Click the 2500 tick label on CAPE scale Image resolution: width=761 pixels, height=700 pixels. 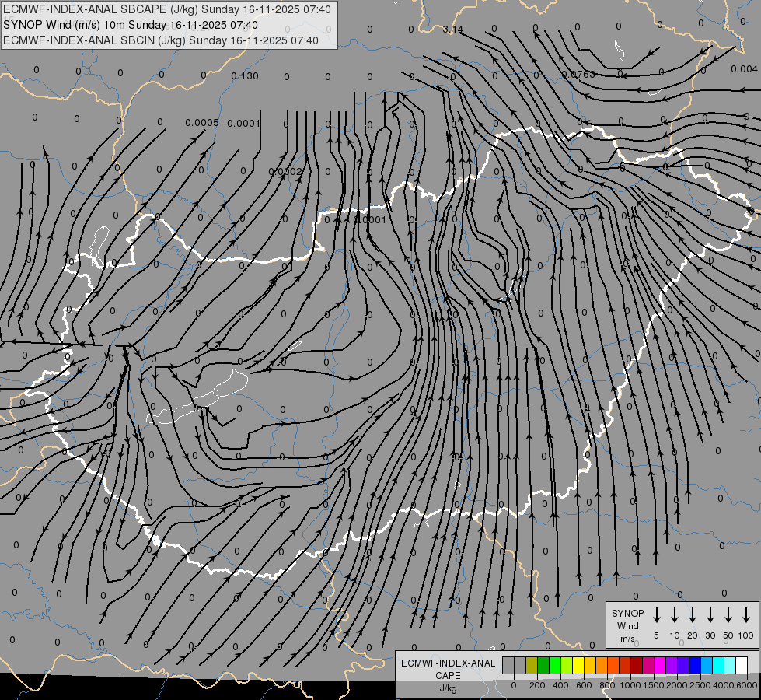[700, 685]
